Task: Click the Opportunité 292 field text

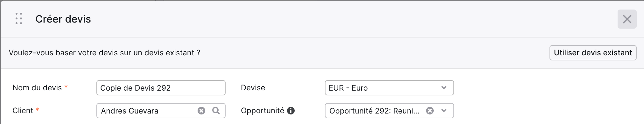Action: [x=374, y=111]
